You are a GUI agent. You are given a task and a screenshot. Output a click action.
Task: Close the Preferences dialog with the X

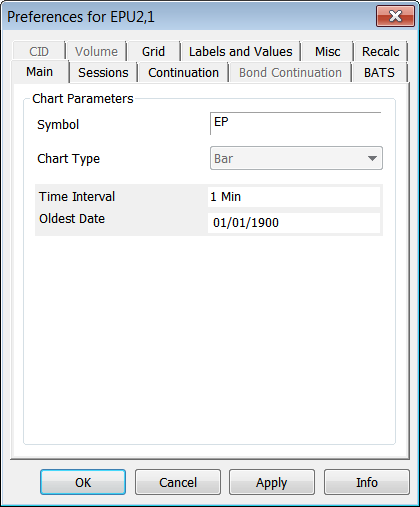tap(395, 16)
